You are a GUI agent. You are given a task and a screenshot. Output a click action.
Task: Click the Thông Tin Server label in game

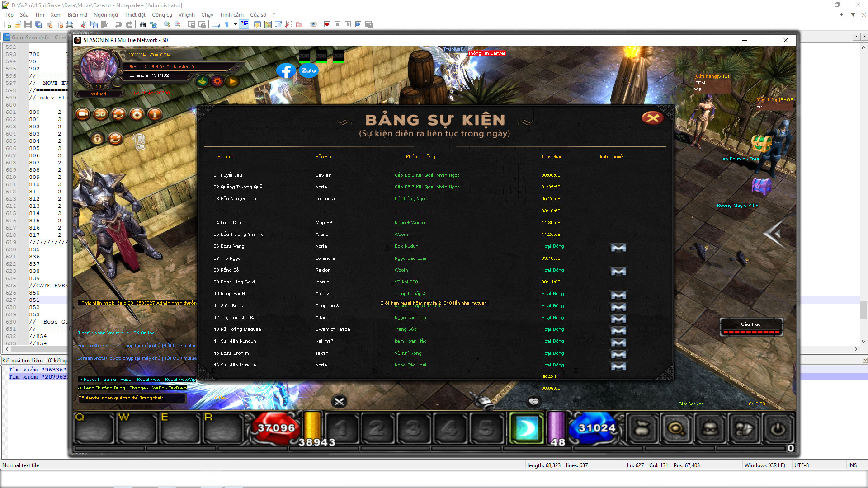click(x=486, y=53)
